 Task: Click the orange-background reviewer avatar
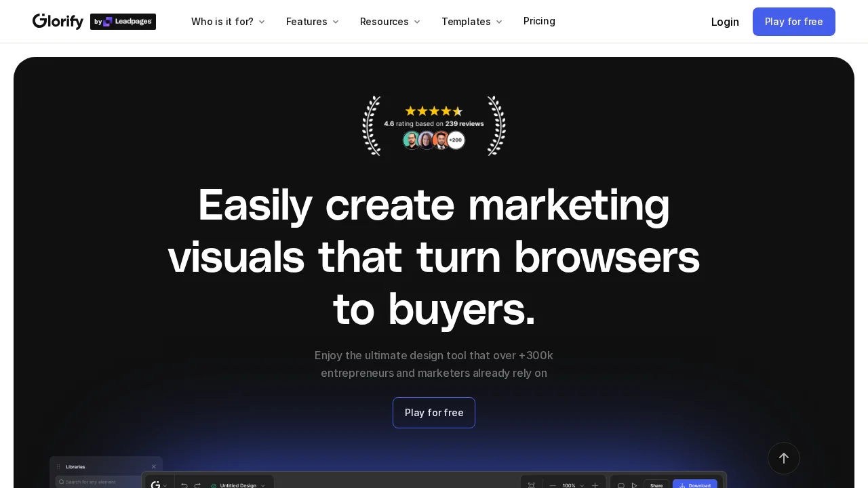(441, 140)
